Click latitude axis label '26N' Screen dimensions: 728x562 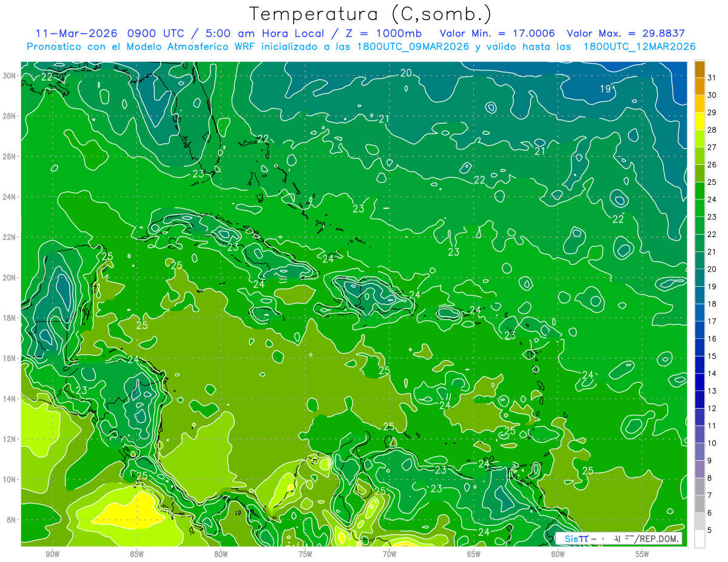10,156
